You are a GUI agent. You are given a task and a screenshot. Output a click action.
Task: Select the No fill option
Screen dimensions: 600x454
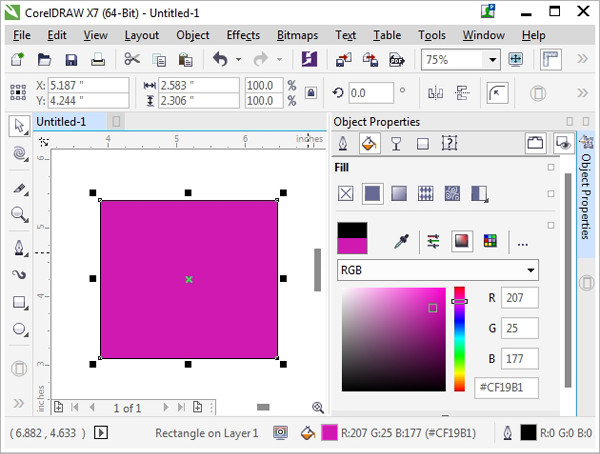[x=346, y=193]
